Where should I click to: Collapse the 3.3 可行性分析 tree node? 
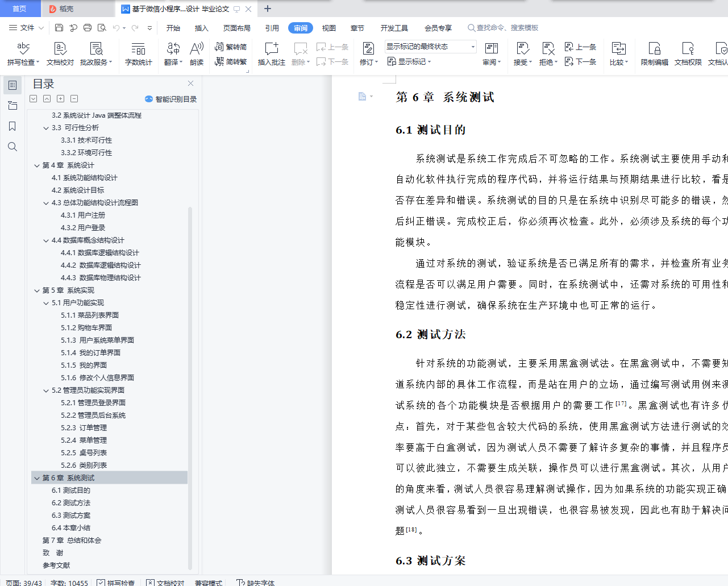(x=46, y=128)
